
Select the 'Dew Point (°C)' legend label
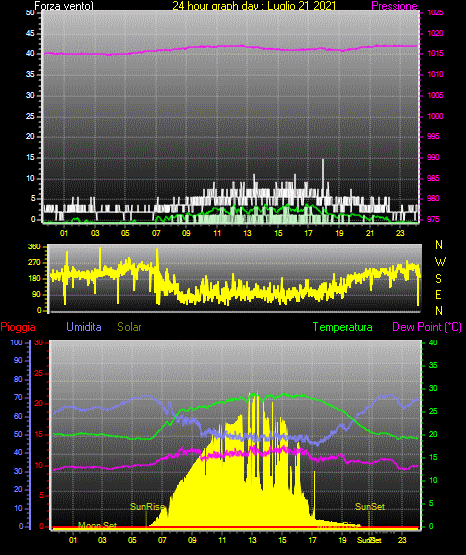tap(427, 327)
